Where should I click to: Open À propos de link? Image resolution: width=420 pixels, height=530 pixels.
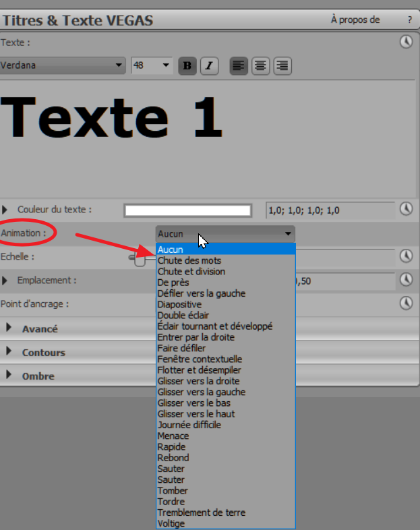[x=355, y=20]
